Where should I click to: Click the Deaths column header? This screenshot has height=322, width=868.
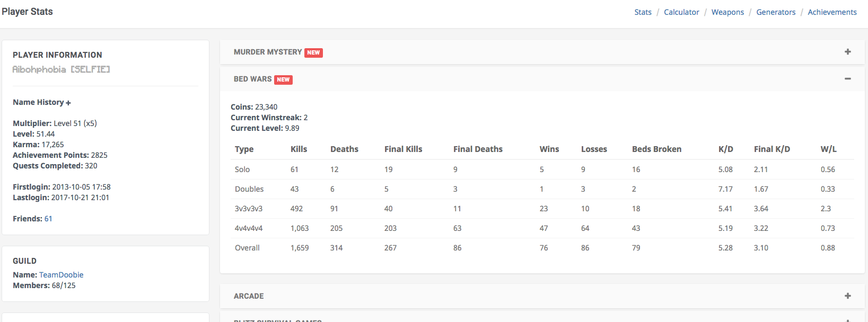344,149
